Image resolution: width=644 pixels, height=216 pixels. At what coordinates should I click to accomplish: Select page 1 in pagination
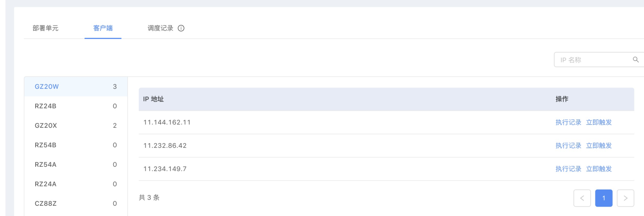(604, 198)
